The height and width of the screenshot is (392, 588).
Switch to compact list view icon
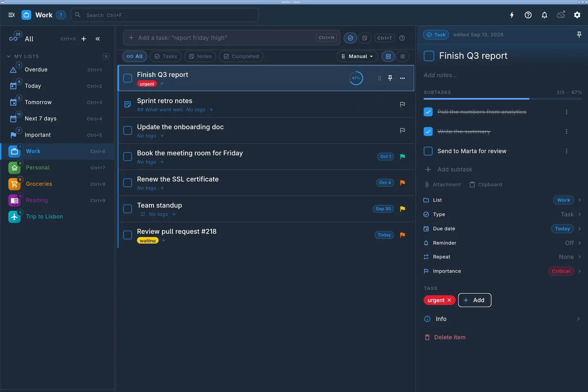click(x=403, y=56)
